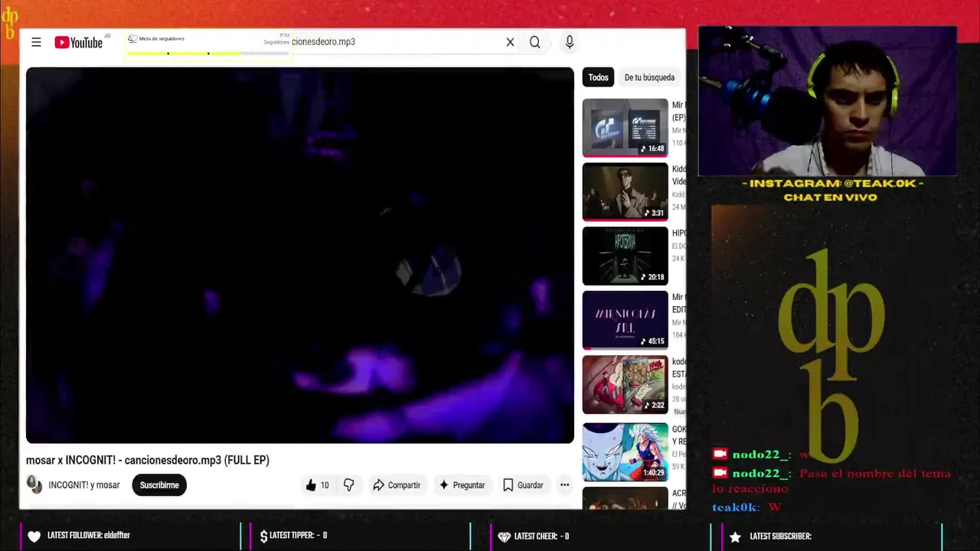
Task: Open the 20:18 suggested video thumbnail
Action: point(625,256)
